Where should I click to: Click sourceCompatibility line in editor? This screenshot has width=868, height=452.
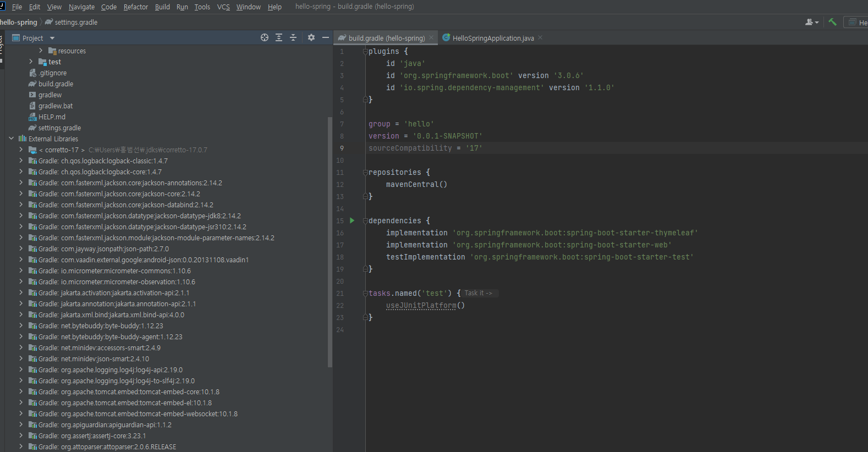[425, 148]
